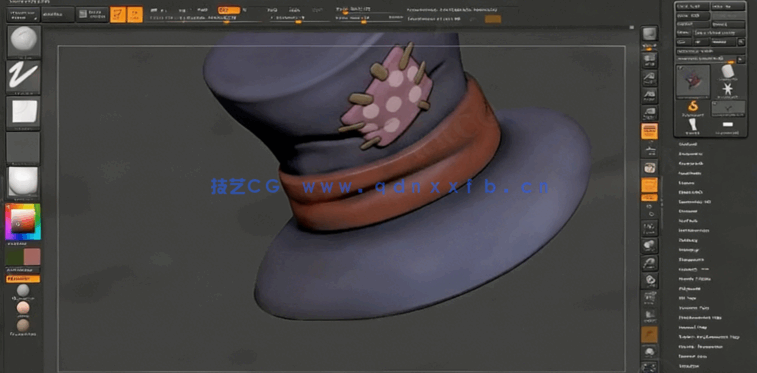Click the Move view icon

coord(649,245)
